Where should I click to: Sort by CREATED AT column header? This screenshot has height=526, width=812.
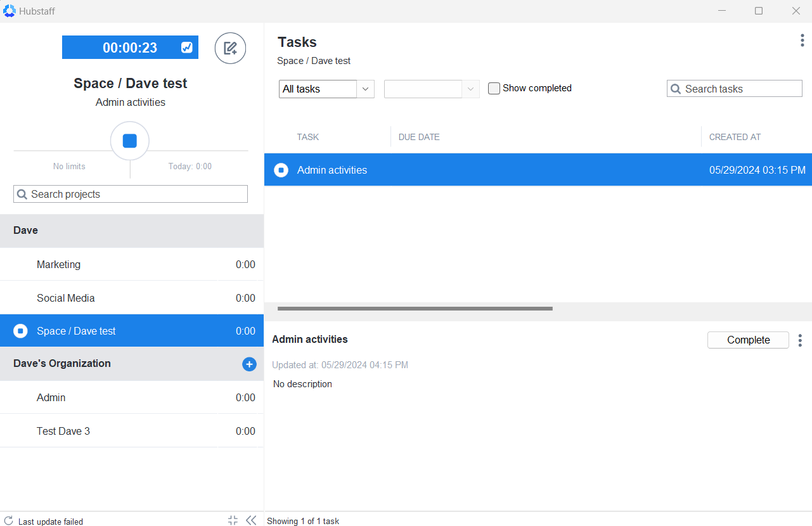pyautogui.click(x=735, y=137)
